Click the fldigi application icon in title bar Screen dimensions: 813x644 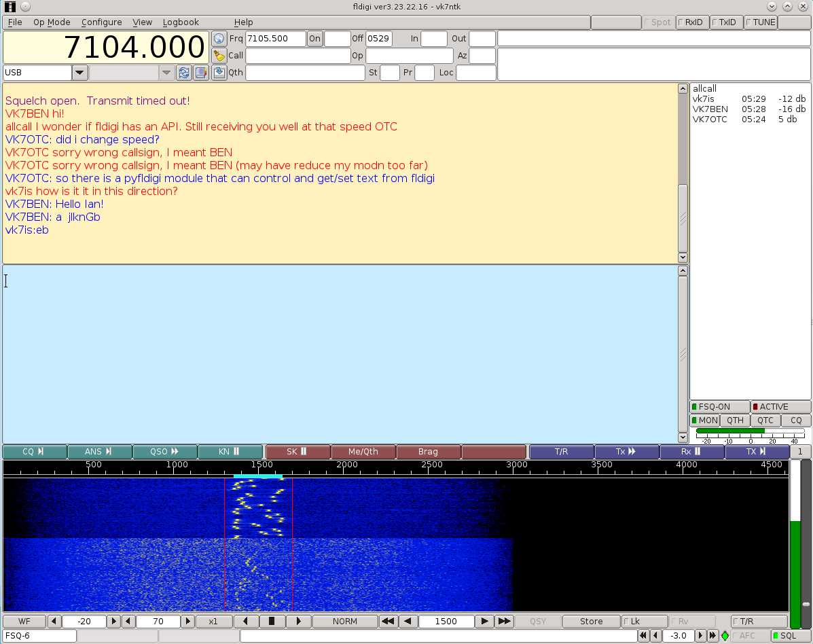10,7
